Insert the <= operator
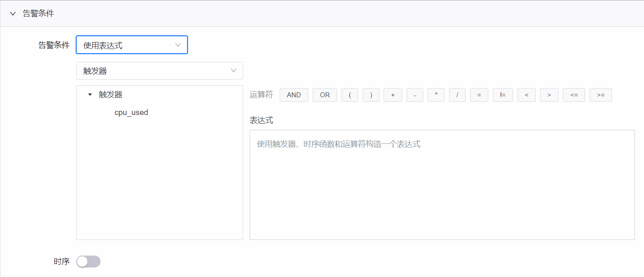Screen dimensions: 644x277 click(574, 95)
